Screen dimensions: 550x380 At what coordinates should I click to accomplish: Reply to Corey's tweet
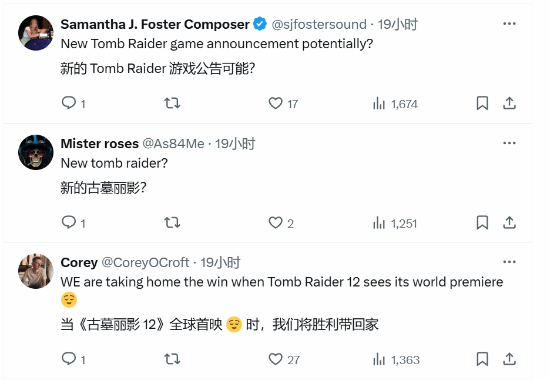[x=73, y=359]
